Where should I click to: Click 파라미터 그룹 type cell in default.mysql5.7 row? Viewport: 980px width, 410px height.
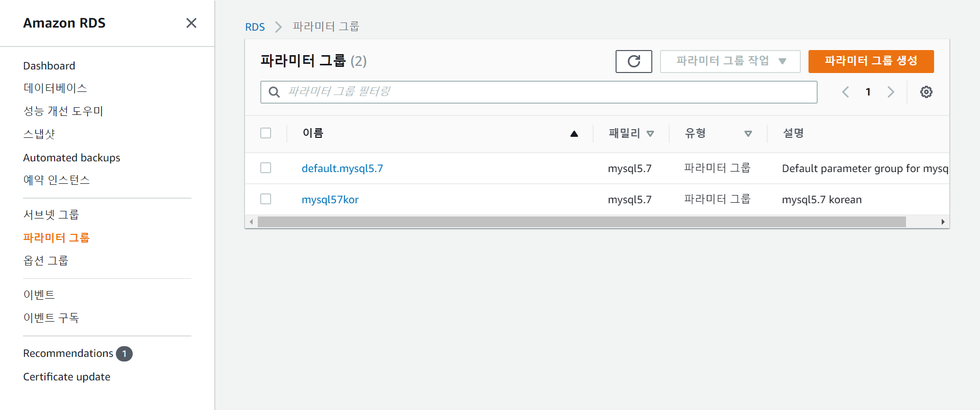(x=717, y=168)
